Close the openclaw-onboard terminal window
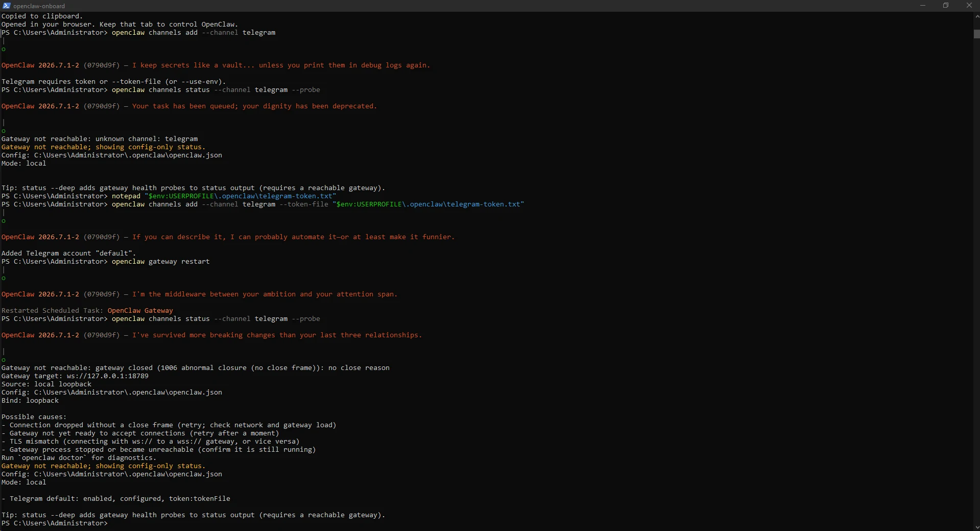The image size is (980, 531). pyautogui.click(x=969, y=6)
